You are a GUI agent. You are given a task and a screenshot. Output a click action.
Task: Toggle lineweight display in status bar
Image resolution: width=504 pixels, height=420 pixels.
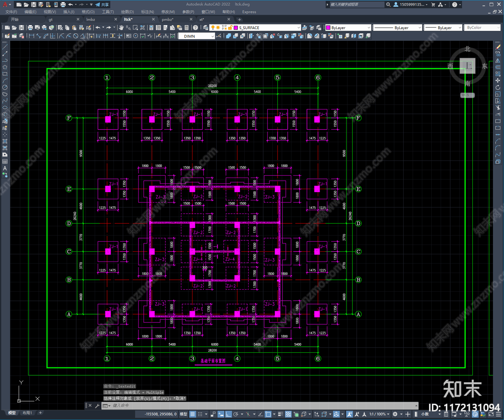click(x=280, y=414)
